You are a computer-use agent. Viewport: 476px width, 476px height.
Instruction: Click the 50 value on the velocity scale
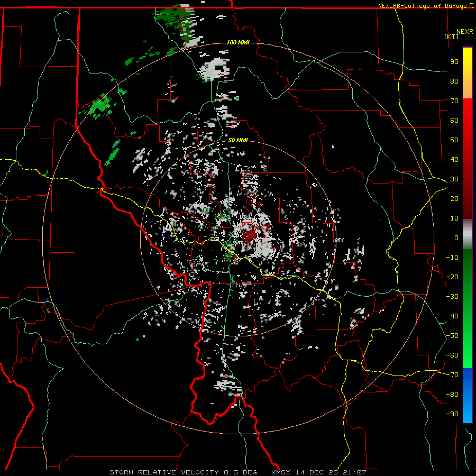(454, 140)
